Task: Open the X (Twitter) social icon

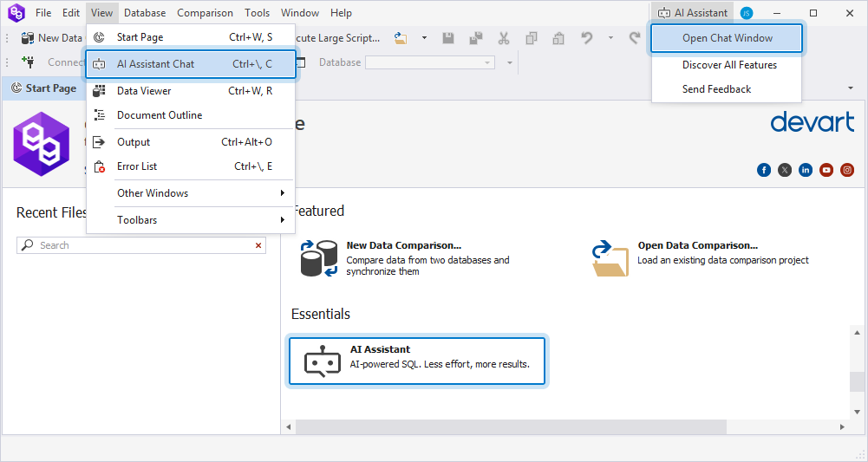Action: 785,170
